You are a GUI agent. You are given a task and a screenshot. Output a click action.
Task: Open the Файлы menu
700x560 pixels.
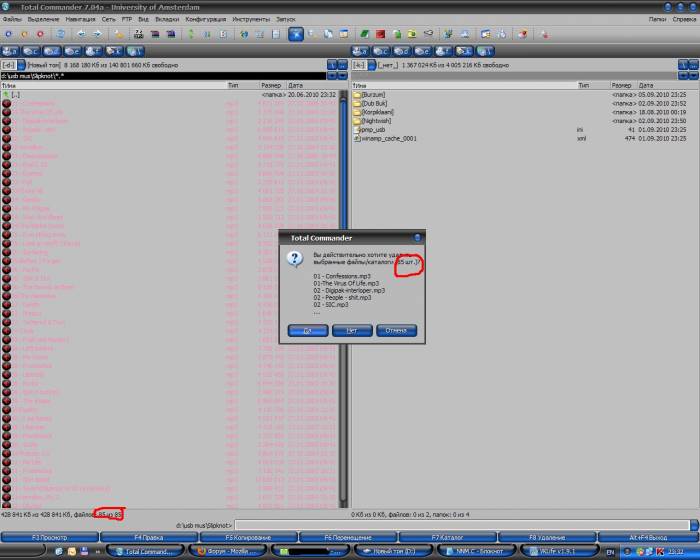coord(12,18)
